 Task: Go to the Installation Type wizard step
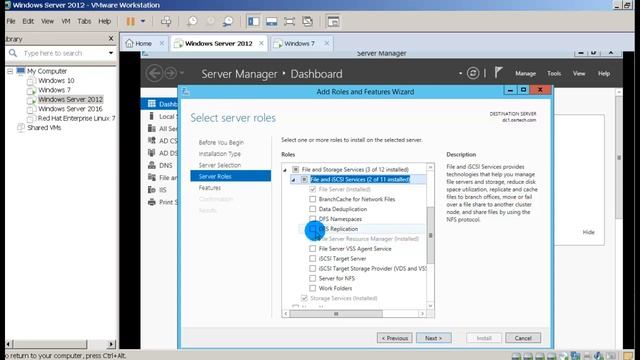coord(220,154)
